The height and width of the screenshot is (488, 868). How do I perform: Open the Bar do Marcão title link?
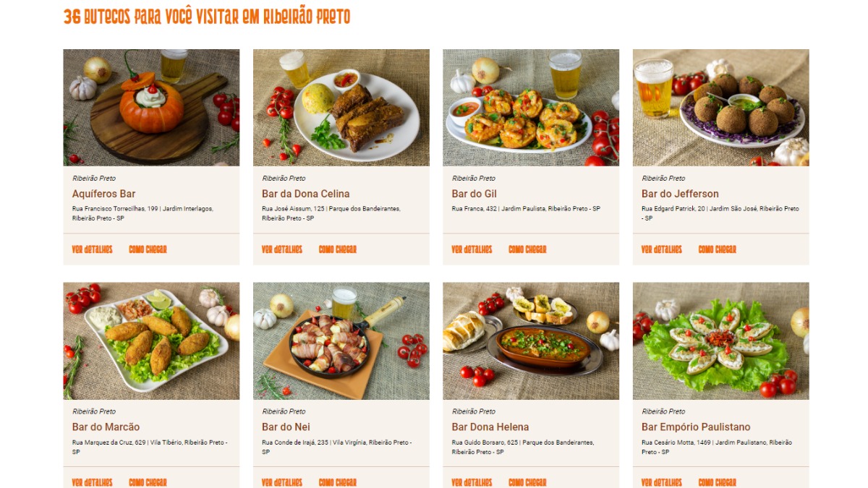point(106,427)
